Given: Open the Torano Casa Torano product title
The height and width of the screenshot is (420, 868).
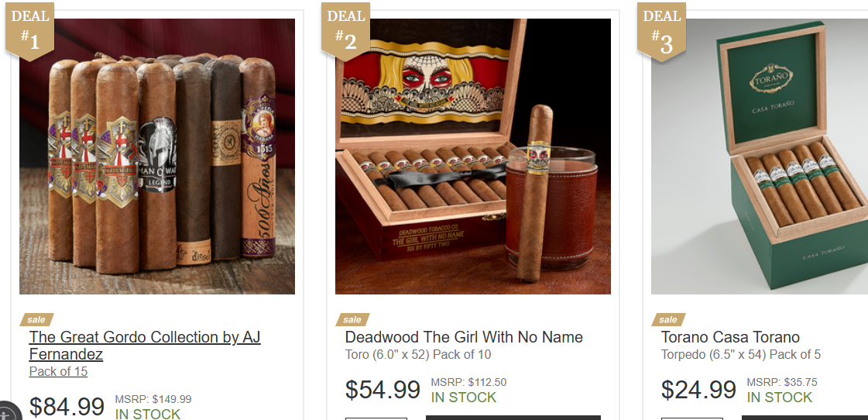Looking at the screenshot, I should (x=730, y=337).
